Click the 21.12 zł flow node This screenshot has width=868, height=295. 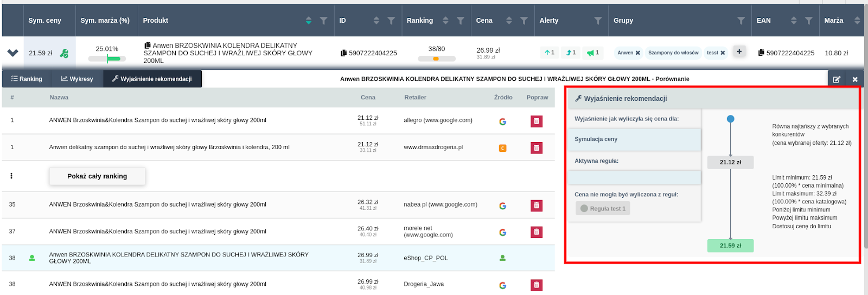pos(730,162)
